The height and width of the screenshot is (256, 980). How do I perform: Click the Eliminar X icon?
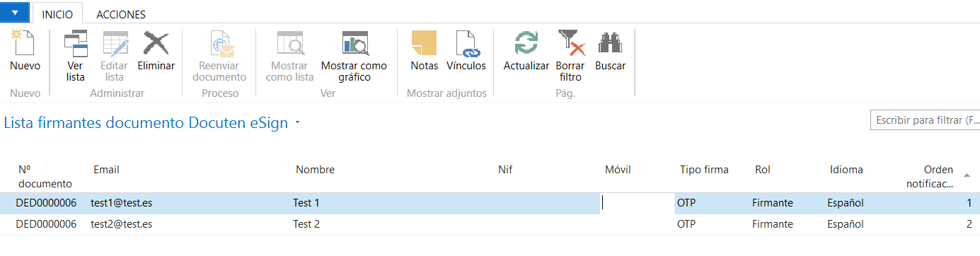(x=156, y=44)
